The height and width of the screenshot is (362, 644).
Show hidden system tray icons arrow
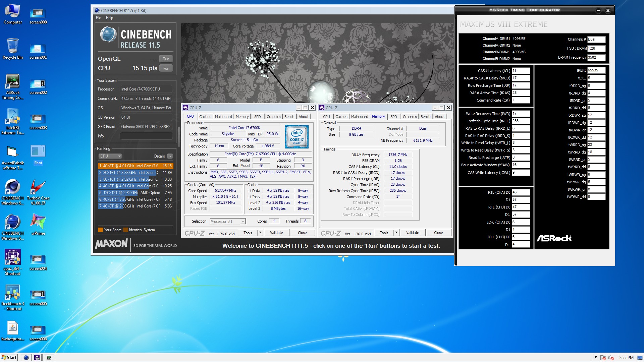tap(596, 357)
